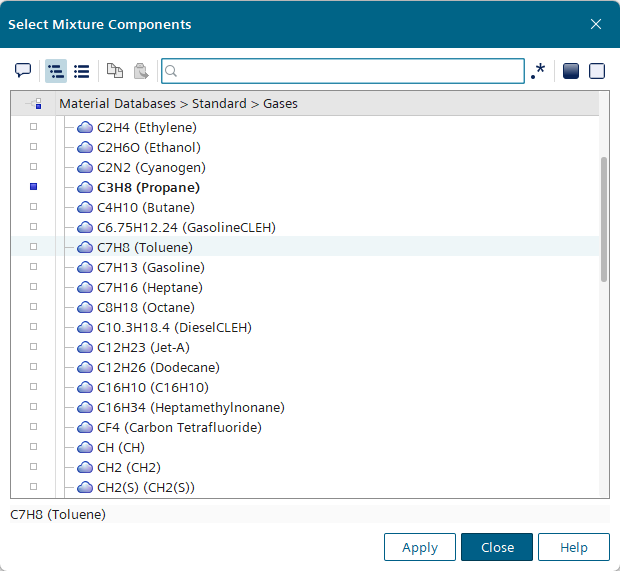Switch to tree view mode
Image resolution: width=620 pixels, height=571 pixels.
point(56,71)
